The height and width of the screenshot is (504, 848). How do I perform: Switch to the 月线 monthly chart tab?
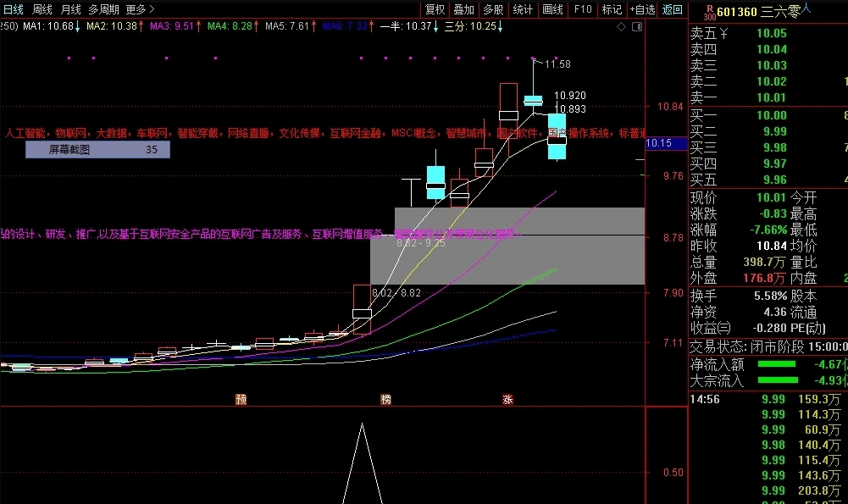tap(71, 9)
